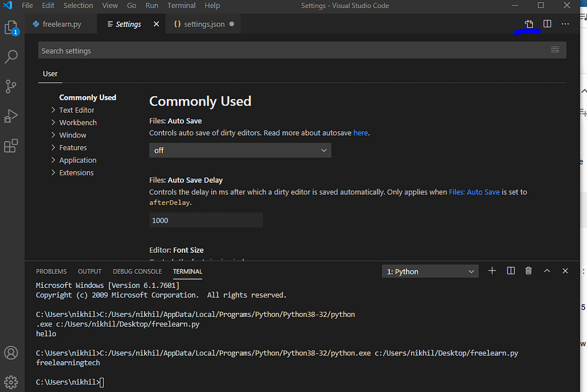Open the Manage gear menu
Image resolution: width=587 pixels, height=392 pixels.
pyautogui.click(x=11, y=382)
